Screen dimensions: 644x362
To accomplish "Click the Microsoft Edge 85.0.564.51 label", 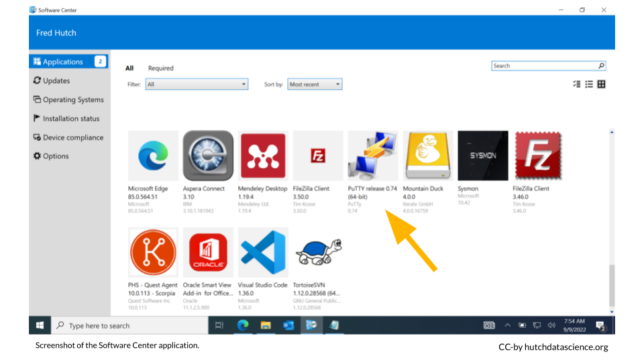I will (x=148, y=192).
